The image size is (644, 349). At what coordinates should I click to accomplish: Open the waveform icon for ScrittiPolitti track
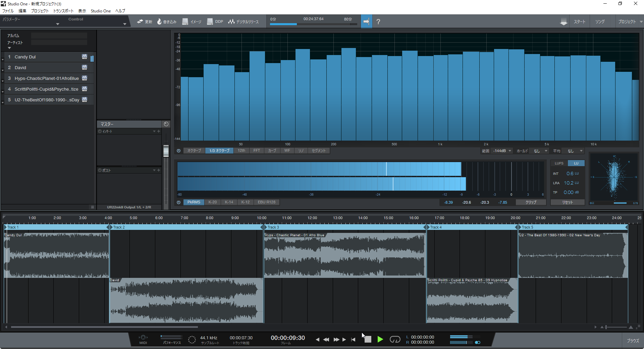click(x=85, y=89)
